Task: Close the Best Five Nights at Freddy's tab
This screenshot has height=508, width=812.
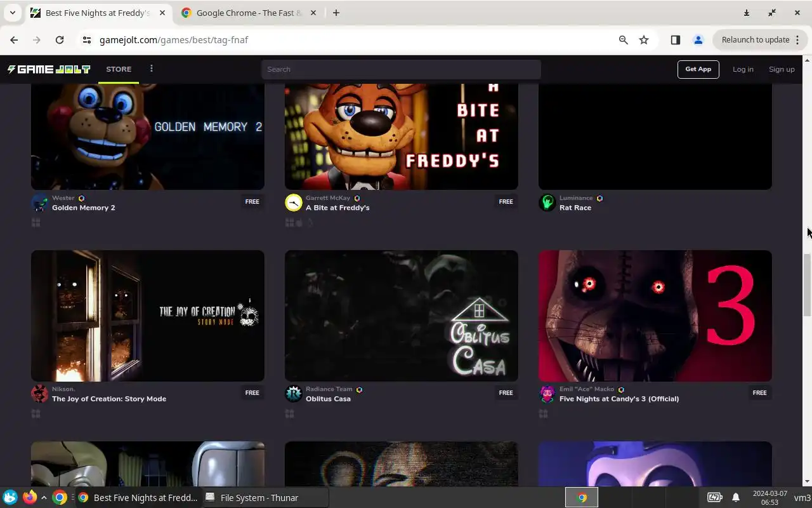Action: click(x=162, y=13)
